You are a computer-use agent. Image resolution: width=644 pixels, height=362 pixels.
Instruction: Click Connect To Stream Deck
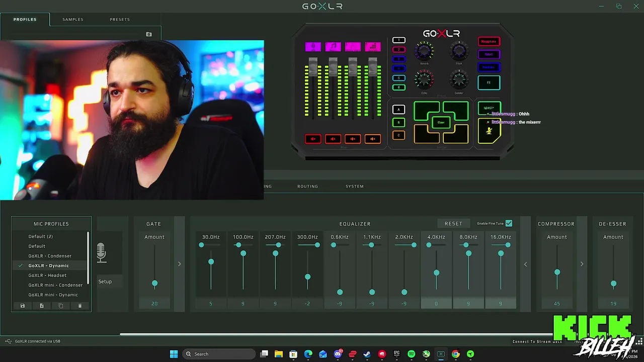point(537,341)
